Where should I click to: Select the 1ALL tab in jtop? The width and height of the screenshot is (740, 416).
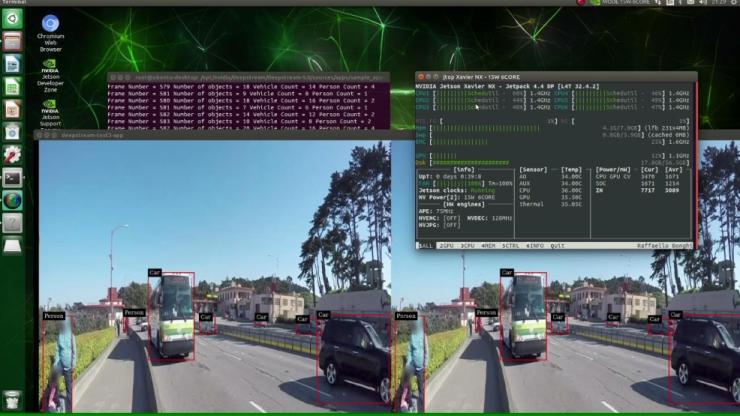[425, 246]
